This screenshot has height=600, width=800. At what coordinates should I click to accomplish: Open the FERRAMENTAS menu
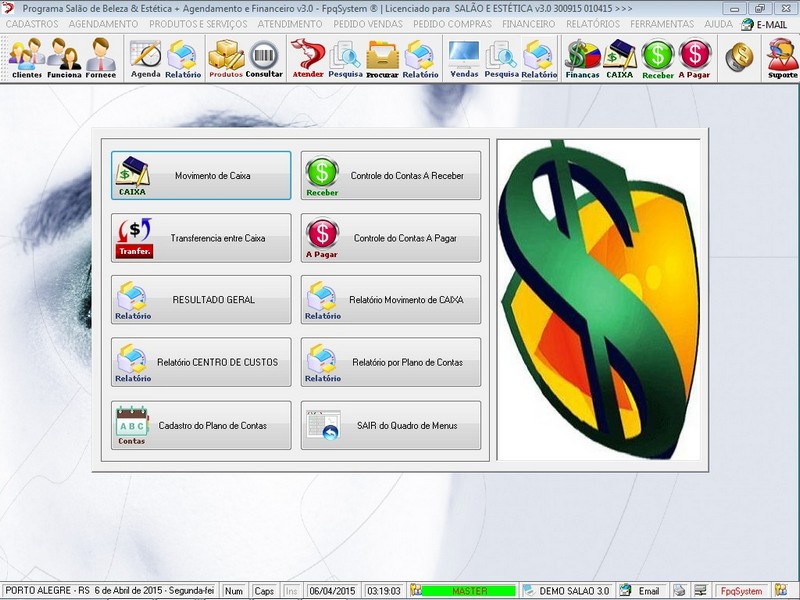(662, 24)
